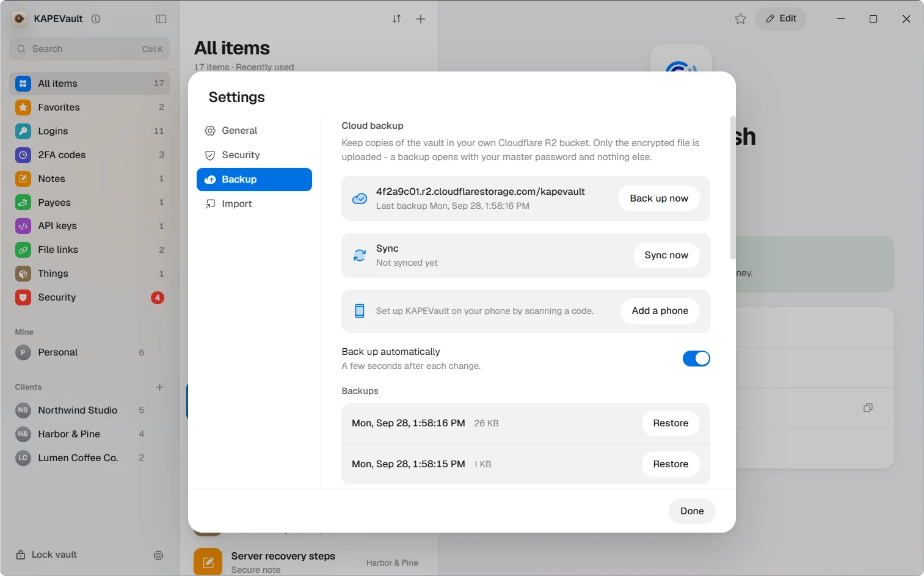
Task: Click the Things box icon
Action: tap(23, 274)
